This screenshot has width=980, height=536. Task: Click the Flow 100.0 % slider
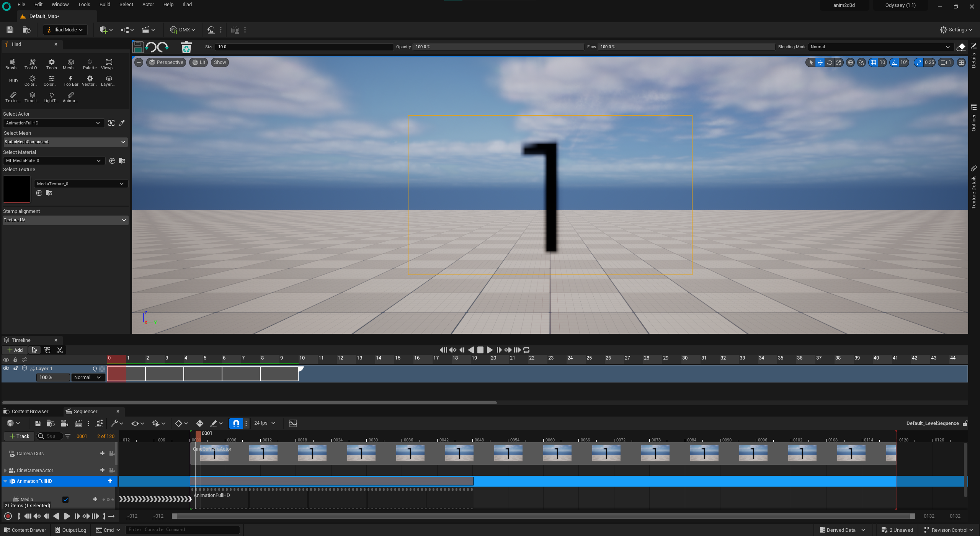click(x=686, y=47)
